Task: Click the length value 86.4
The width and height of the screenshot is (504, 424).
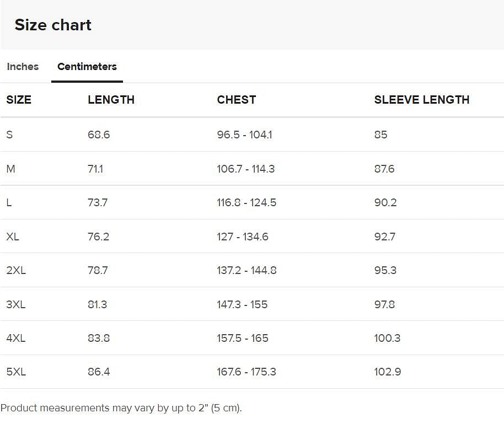Action: point(99,372)
